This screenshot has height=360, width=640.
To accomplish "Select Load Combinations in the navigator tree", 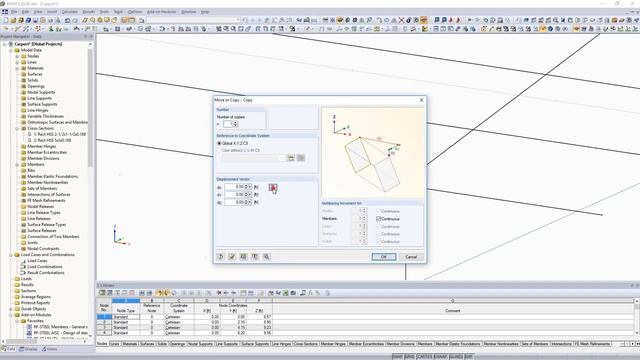I will tap(44, 267).
